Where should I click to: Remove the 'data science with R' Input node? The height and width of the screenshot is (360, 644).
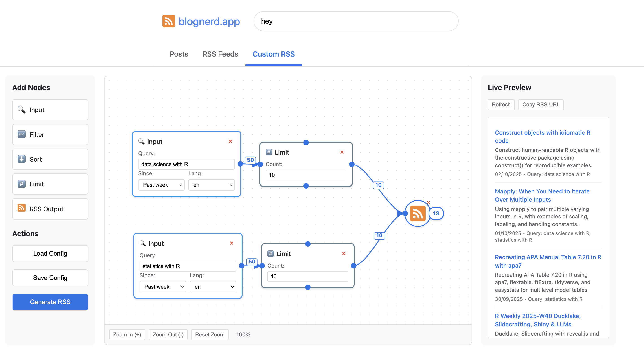(x=230, y=141)
